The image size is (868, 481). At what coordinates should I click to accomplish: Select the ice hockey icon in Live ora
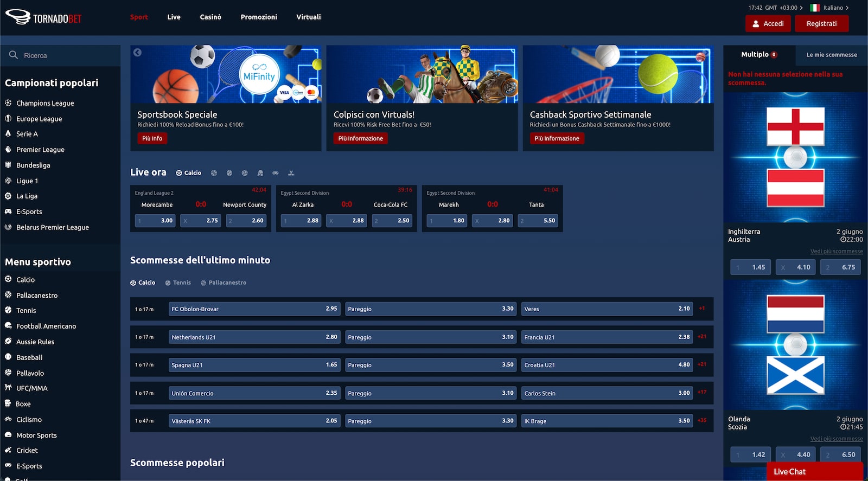point(291,173)
